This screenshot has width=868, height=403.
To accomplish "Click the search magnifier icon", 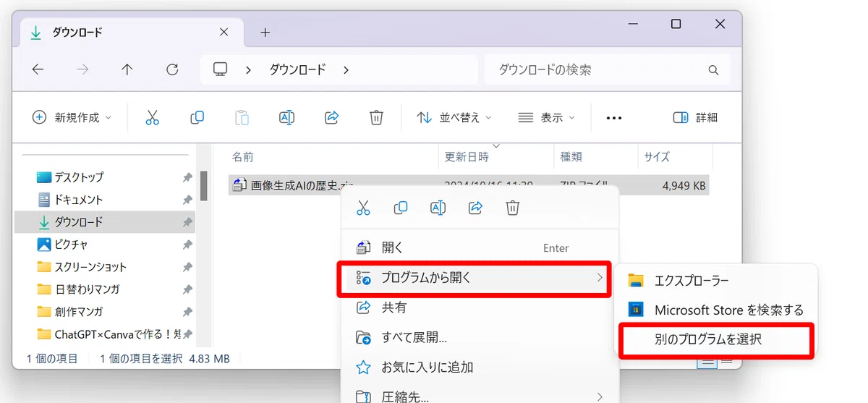I will (713, 70).
